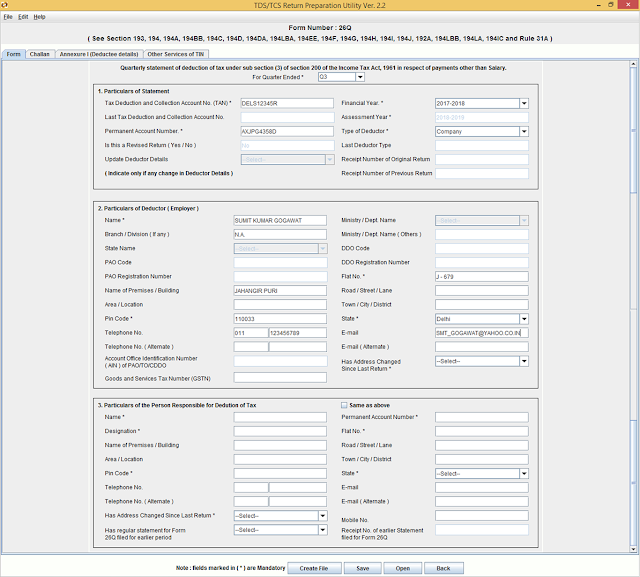Click responsible person Permanent Account Number field
640x577 pixels.
482,417
